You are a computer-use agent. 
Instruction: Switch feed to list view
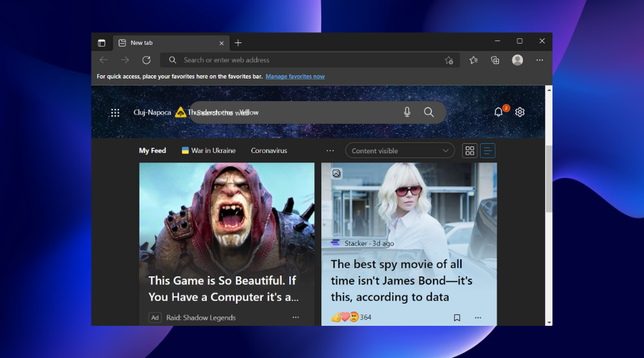pyautogui.click(x=487, y=150)
